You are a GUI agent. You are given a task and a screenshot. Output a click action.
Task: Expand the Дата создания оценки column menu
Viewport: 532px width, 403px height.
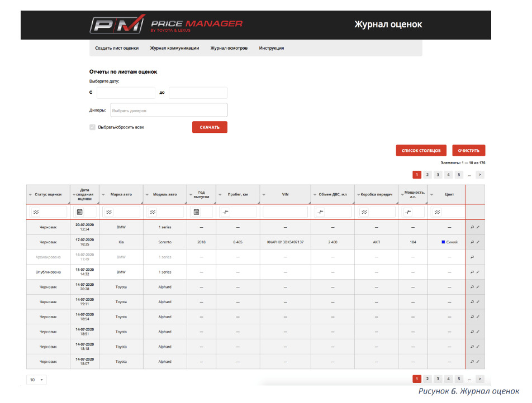coord(74,195)
